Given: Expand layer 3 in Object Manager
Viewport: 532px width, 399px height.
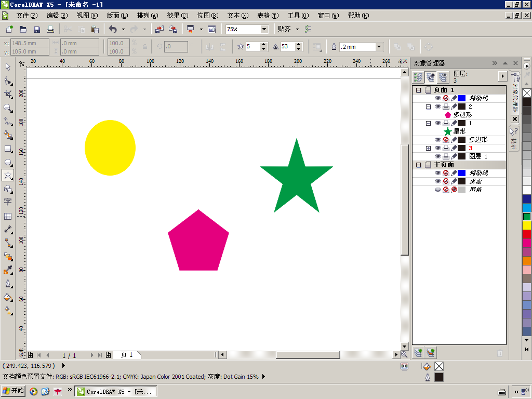Looking at the screenshot, I should click(428, 148).
